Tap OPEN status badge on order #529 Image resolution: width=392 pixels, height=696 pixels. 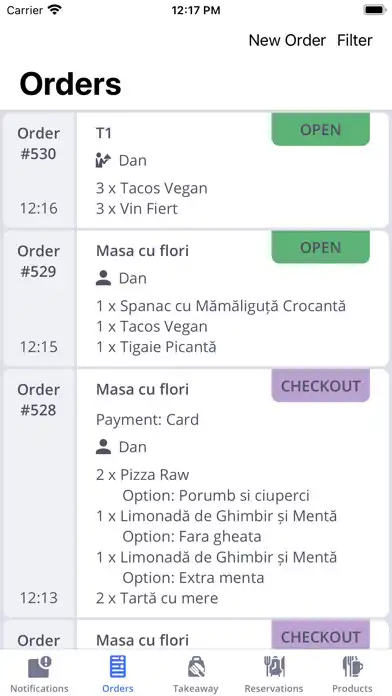coord(321,247)
